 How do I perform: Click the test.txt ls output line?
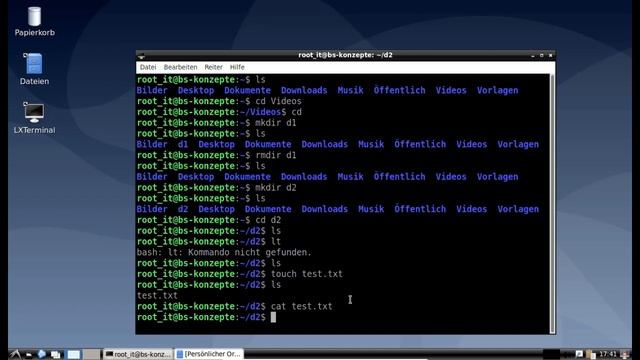(x=157, y=296)
